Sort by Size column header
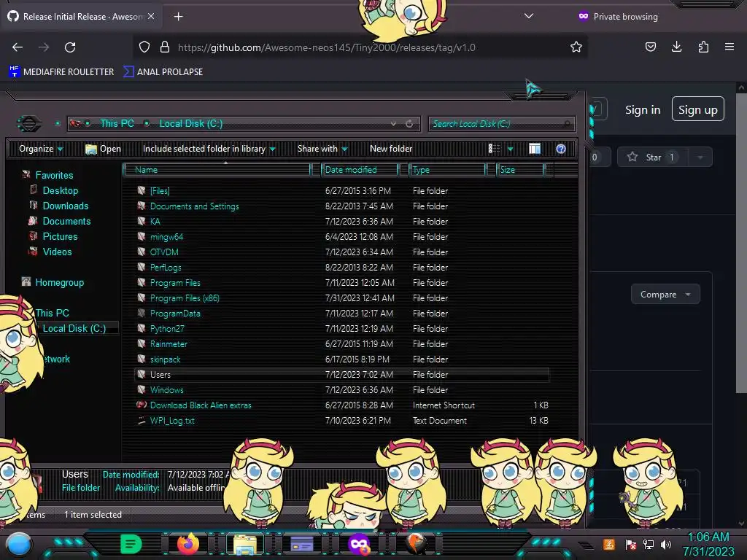Image resolution: width=747 pixels, height=560 pixels. click(521, 170)
